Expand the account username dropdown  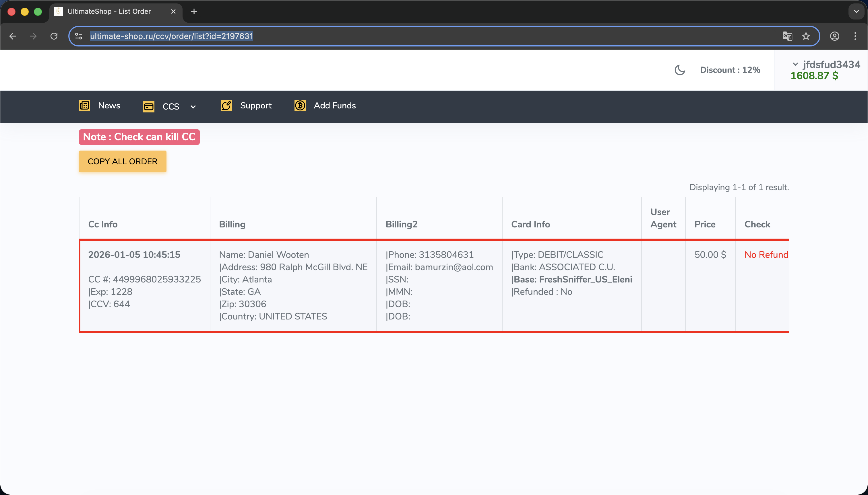795,64
